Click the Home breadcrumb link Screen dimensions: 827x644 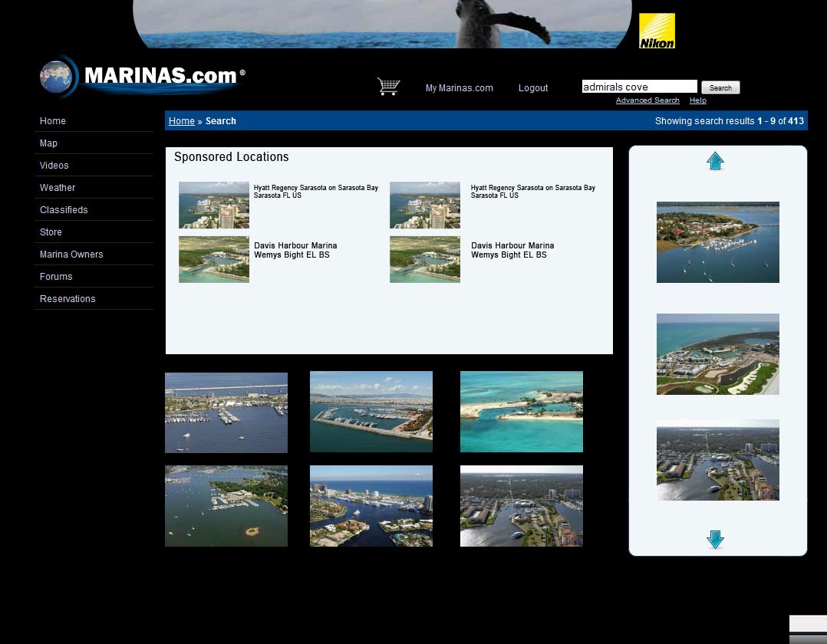[x=181, y=121]
